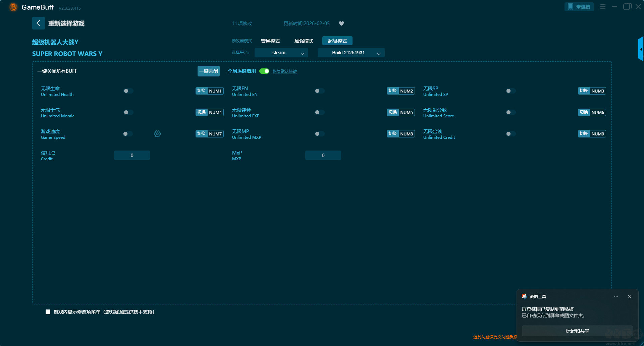This screenshot has height=346, width=644.
Task: Click Mark and Share button in notification
Action: tap(577, 331)
